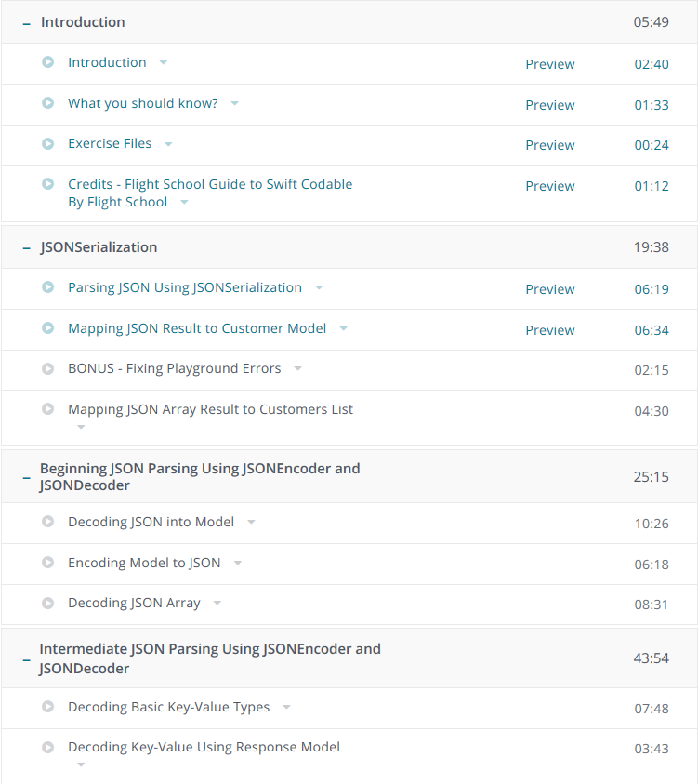Collapse Beginning JSON Parsing section

pos(26,478)
